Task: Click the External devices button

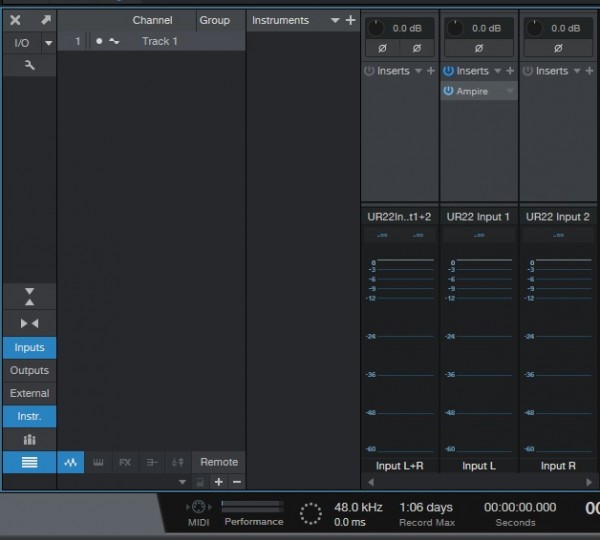Action: pyautogui.click(x=29, y=393)
